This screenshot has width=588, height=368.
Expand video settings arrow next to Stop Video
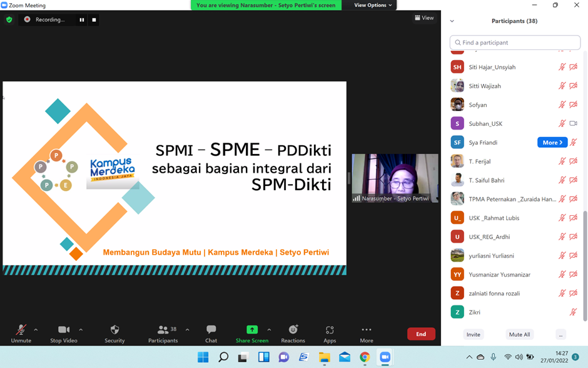(81, 330)
